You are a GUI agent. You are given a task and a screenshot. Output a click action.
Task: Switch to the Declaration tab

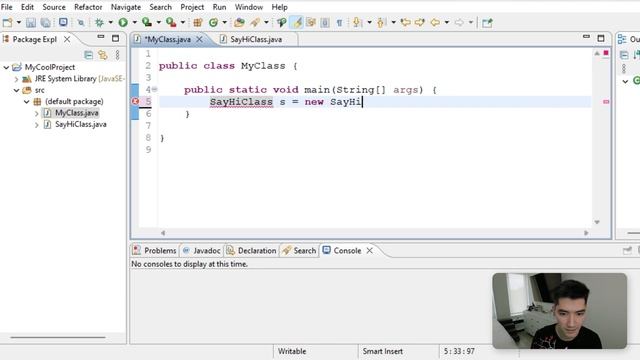pyautogui.click(x=251, y=251)
